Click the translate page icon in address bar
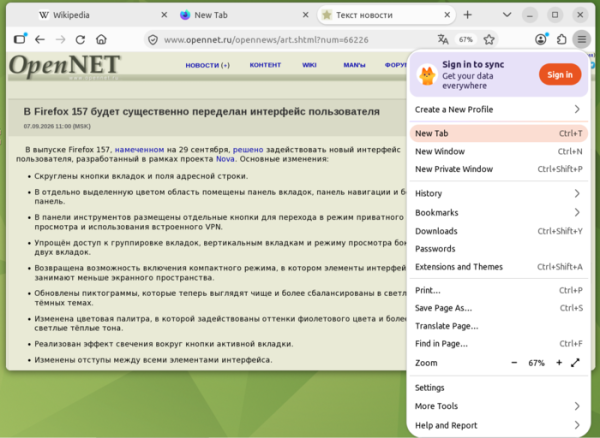The height and width of the screenshot is (438, 600). [443, 39]
